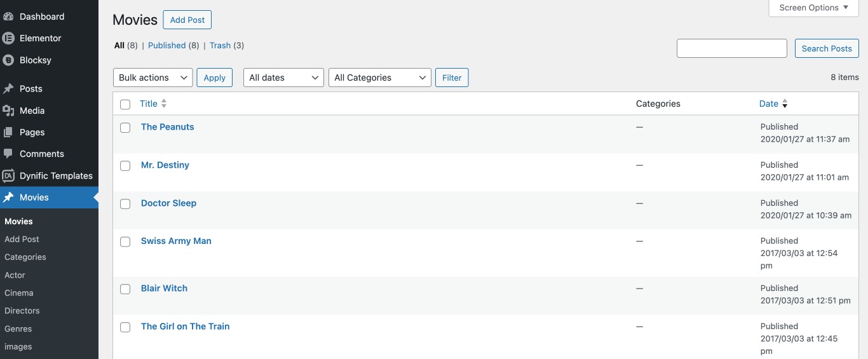Image resolution: width=868 pixels, height=359 pixels.
Task: Select the Doctor Sleep row checkbox
Action: (x=125, y=204)
